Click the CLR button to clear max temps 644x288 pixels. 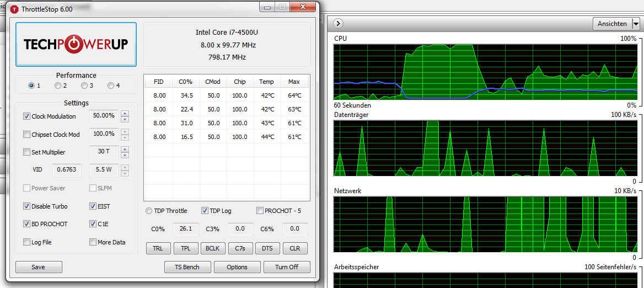click(x=295, y=248)
